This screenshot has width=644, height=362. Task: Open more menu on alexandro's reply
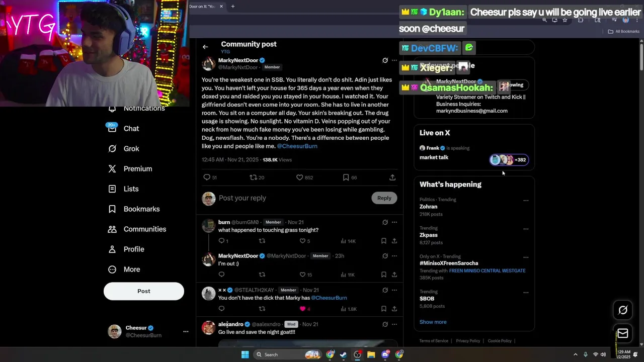tap(394, 324)
